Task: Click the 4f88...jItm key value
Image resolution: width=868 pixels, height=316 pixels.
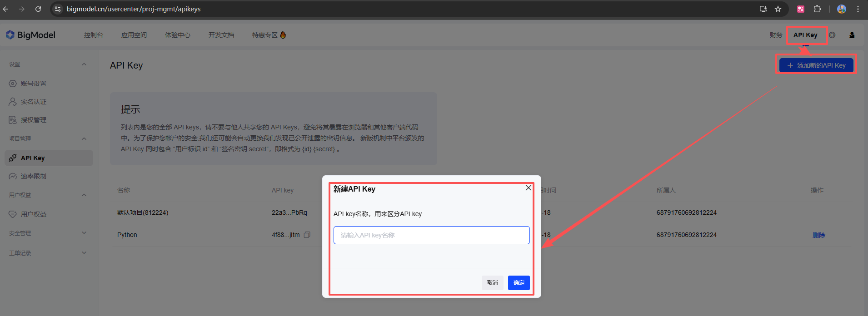Action: pyautogui.click(x=286, y=235)
